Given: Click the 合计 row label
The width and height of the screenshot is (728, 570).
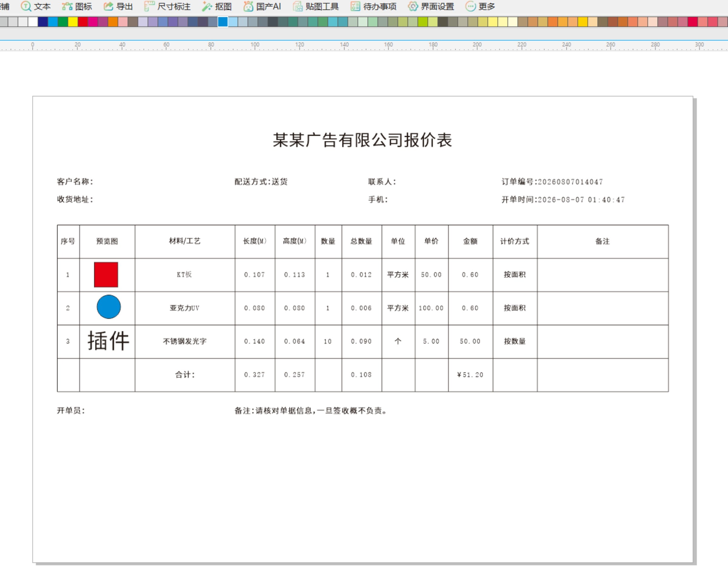Looking at the screenshot, I should pos(185,375).
